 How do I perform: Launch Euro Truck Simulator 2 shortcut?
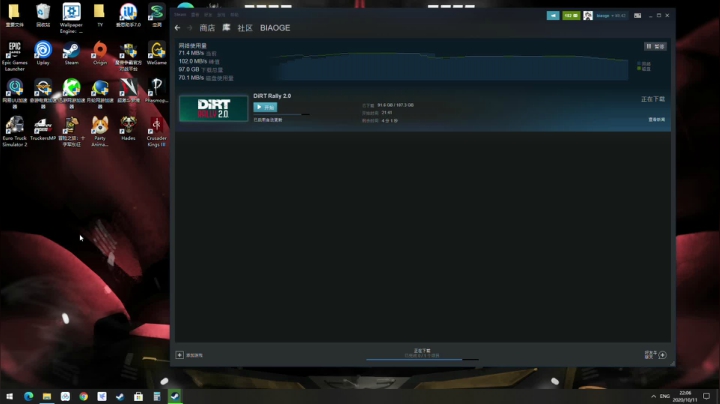pos(15,131)
